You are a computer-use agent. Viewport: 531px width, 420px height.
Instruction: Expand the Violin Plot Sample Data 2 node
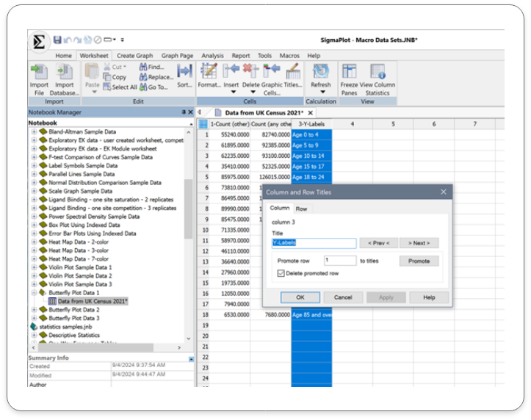34,275
